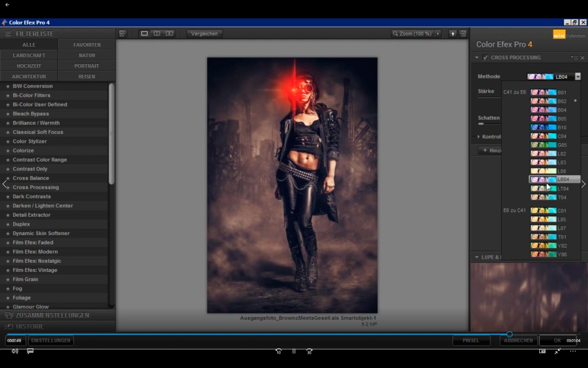The height and width of the screenshot is (368, 588).
Task: Select the split preview view icon
Action: 157,33
